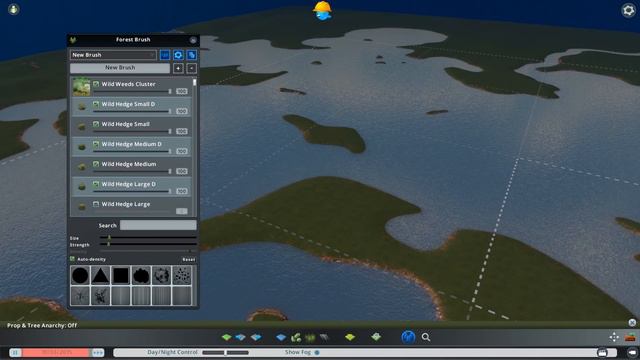Click the gray tool icon after grass

point(324,337)
